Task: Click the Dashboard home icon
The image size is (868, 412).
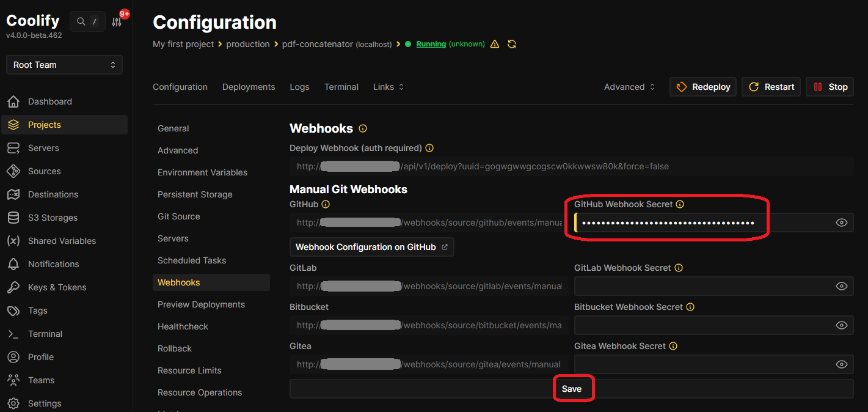Action: tap(13, 101)
